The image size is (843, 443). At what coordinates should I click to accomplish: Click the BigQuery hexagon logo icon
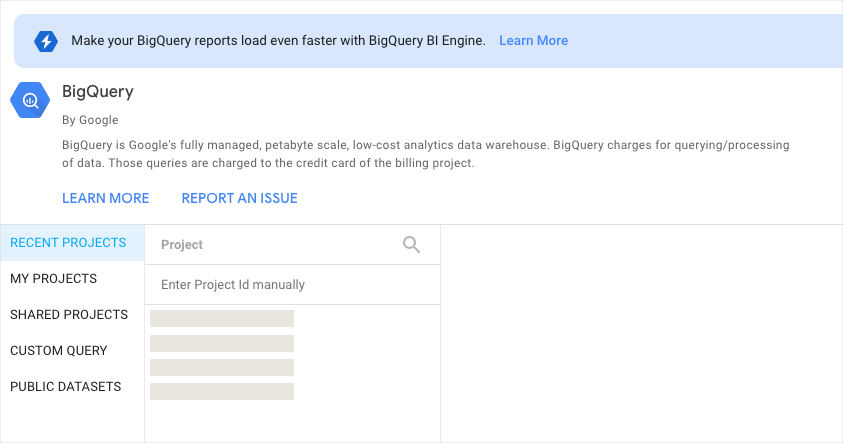tap(30, 100)
